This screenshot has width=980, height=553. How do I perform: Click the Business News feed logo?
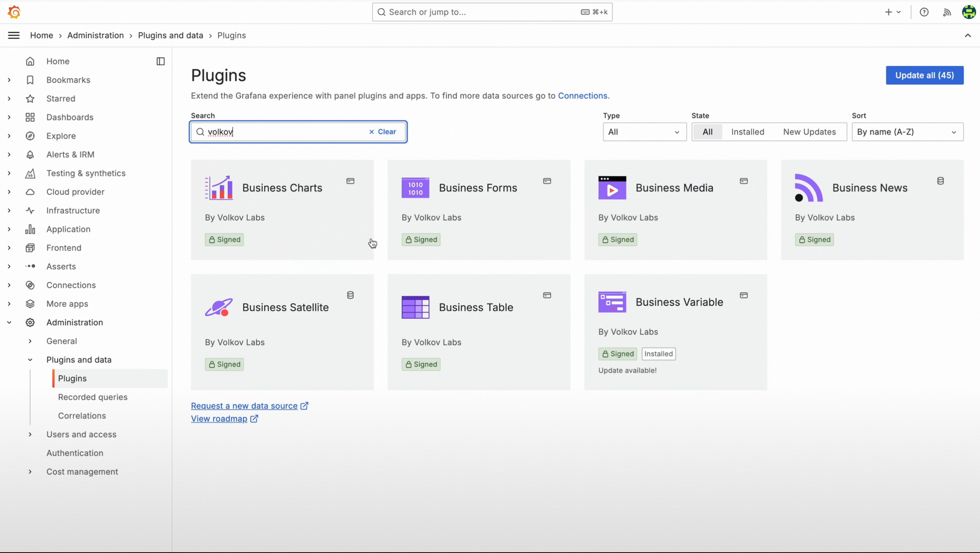(x=809, y=188)
